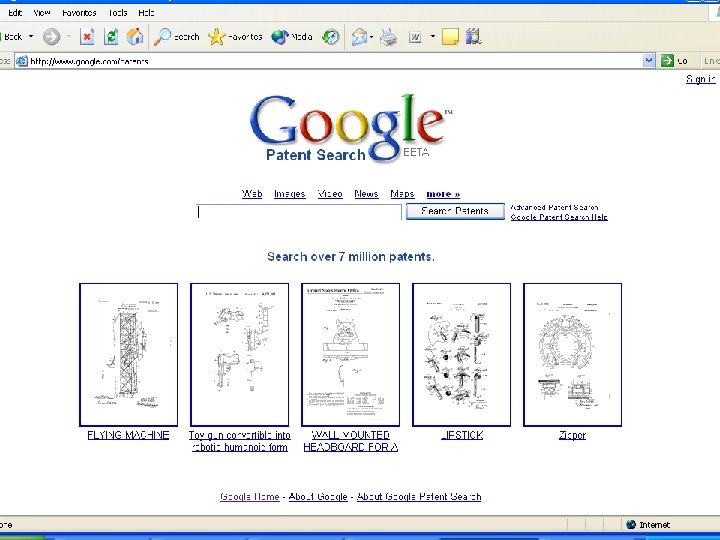Click the page icon in address bar
Image resolution: width=720 pixels, height=540 pixels.
point(22,61)
